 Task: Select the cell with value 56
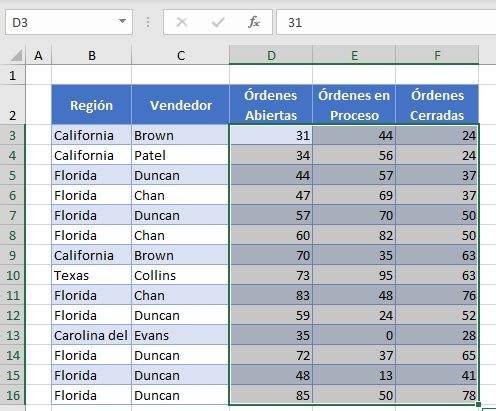coord(354,155)
